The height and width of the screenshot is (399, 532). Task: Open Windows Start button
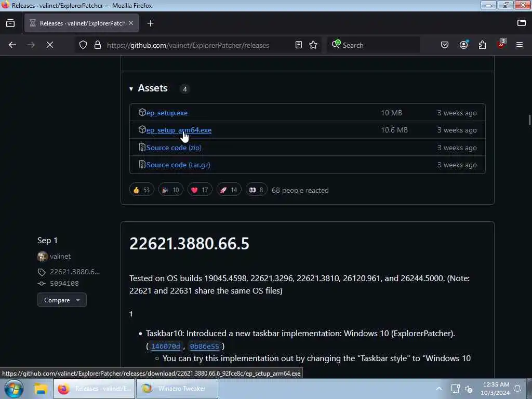[x=14, y=389]
